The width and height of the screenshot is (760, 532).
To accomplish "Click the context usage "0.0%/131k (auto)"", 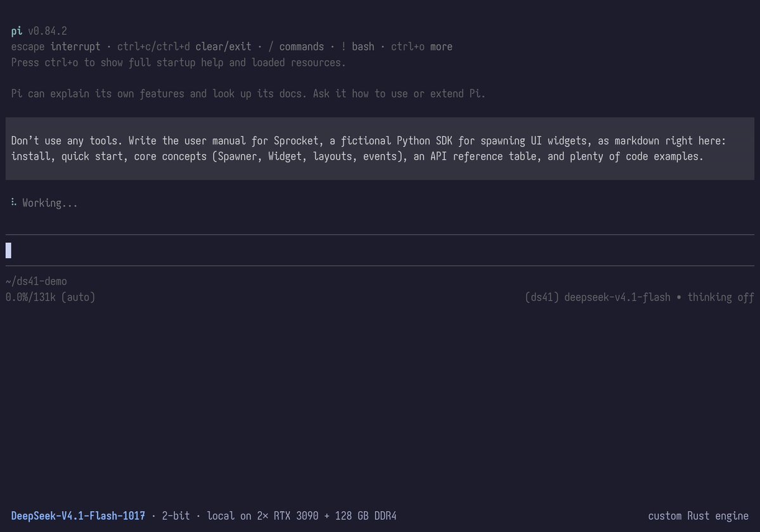I will [51, 297].
